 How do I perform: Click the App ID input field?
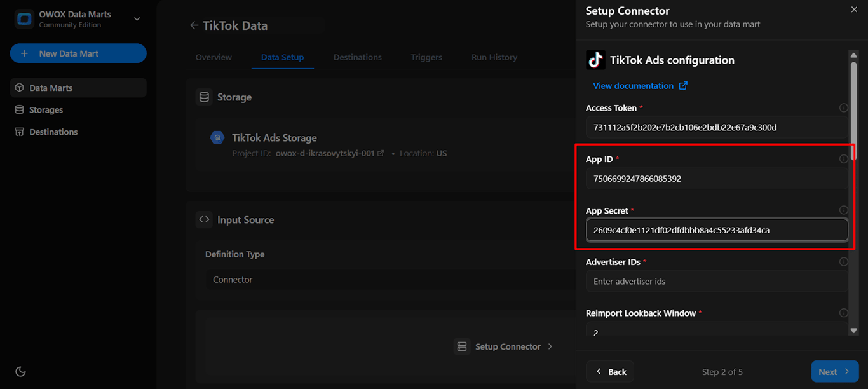717,179
